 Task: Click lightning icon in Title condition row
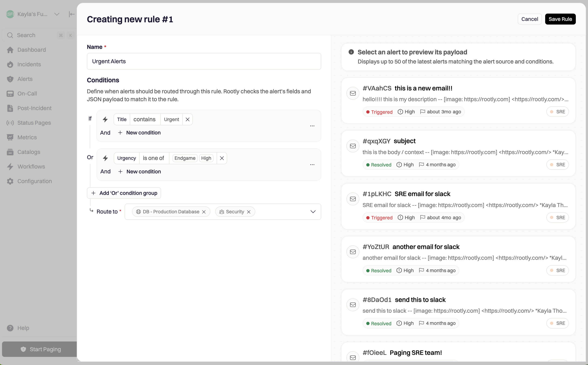[105, 119]
